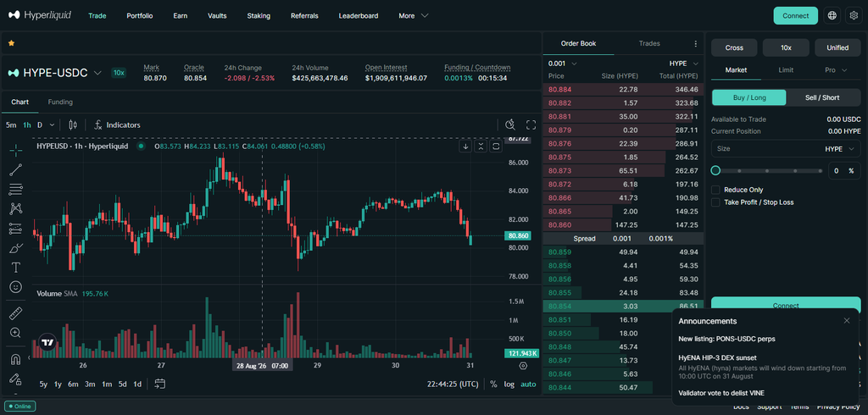Open the language globe icon

point(832,15)
